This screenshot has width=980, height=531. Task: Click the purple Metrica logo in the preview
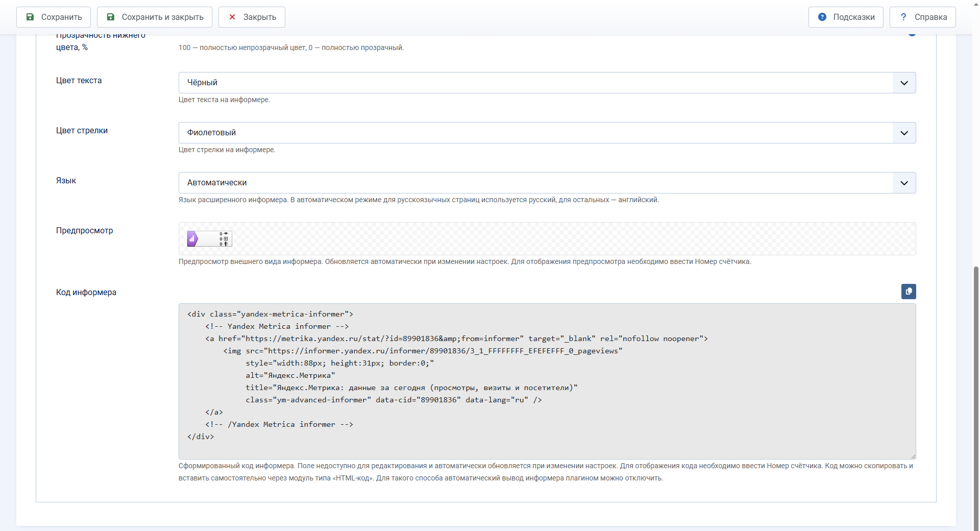pyautogui.click(x=192, y=238)
